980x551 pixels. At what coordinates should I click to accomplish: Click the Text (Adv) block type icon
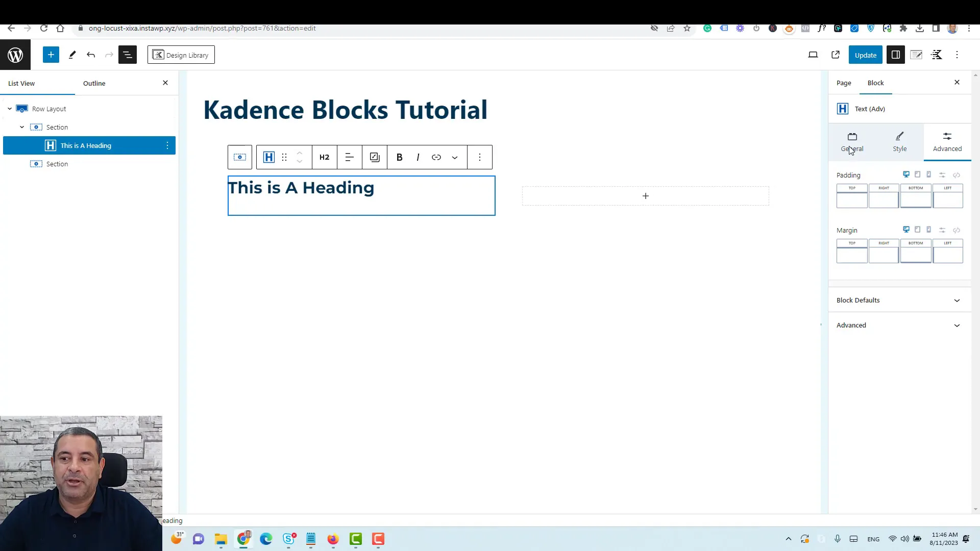(x=269, y=157)
